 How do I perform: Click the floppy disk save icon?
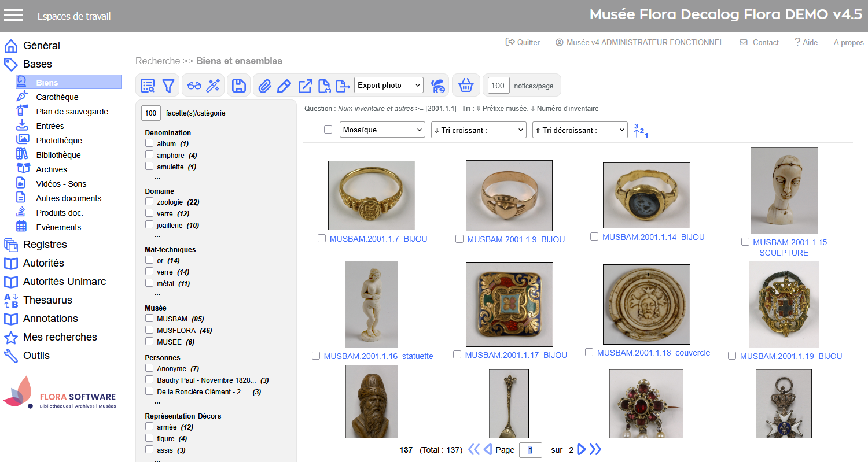pyautogui.click(x=238, y=86)
